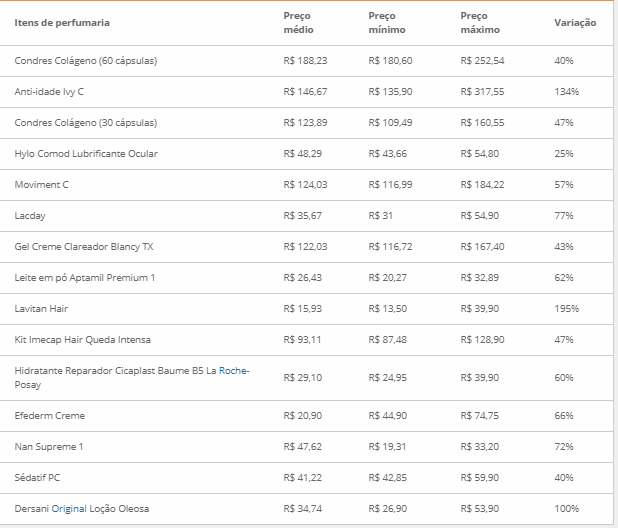
Task: Select 'Condres Colágeno (60 cápsulas)' item name
Action: pyautogui.click(x=85, y=61)
